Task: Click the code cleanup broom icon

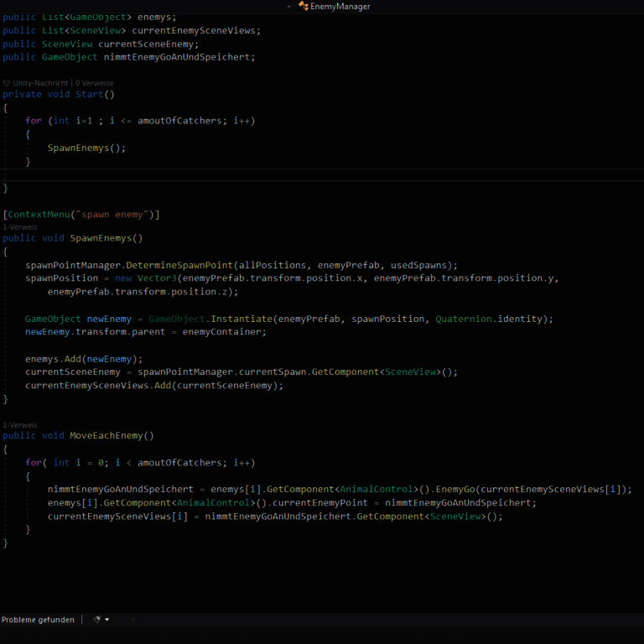Action: pyautogui.click(x=96, y=620)
